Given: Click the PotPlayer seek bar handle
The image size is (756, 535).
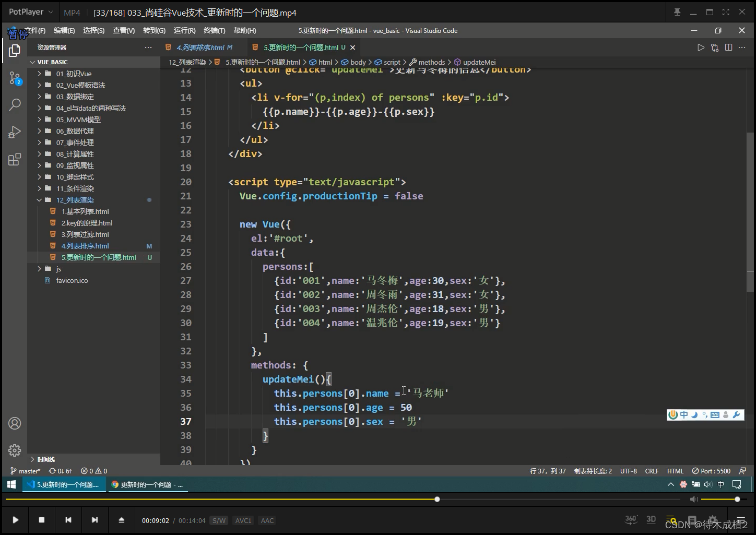Looking at the screenshot, I should 437,500.
